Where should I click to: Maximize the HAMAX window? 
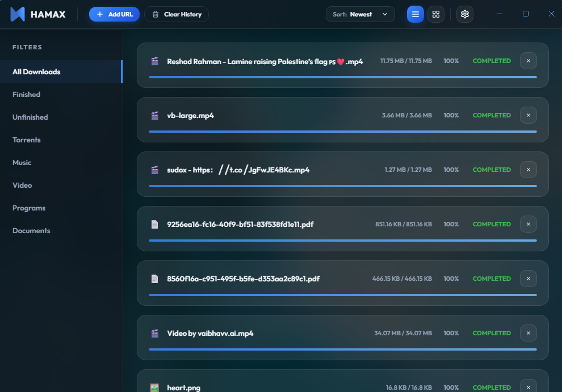pos(526,14)
